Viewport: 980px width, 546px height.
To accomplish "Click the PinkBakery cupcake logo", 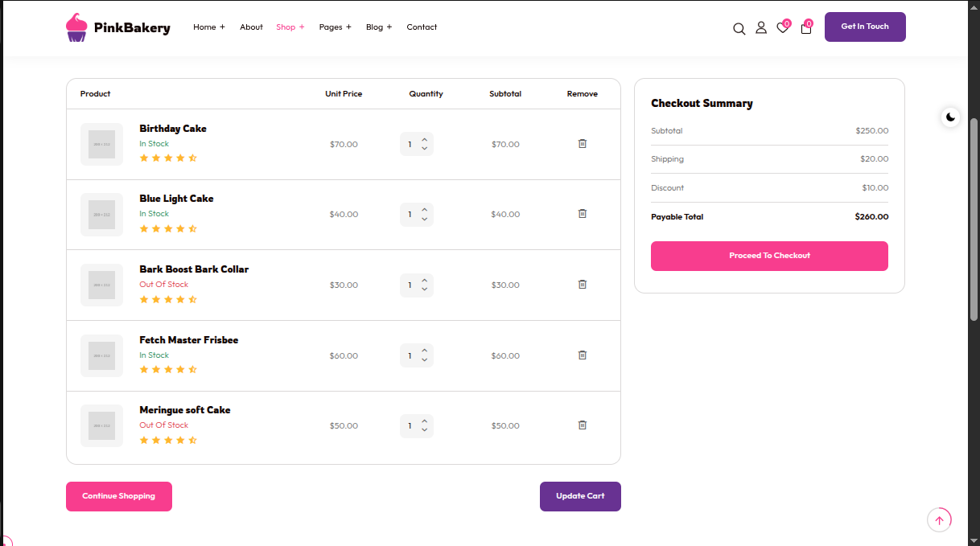I will (76, 27).
